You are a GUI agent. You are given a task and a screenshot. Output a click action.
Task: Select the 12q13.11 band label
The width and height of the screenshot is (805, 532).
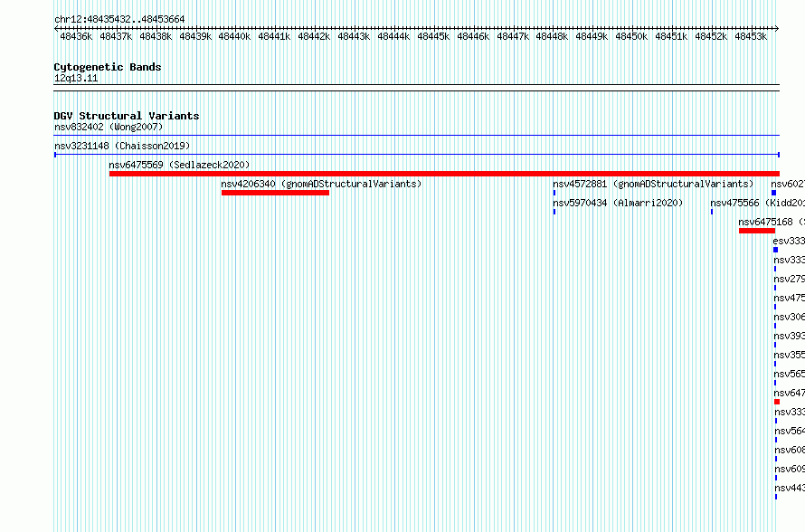pyautogui.click(x=76, y=78)
